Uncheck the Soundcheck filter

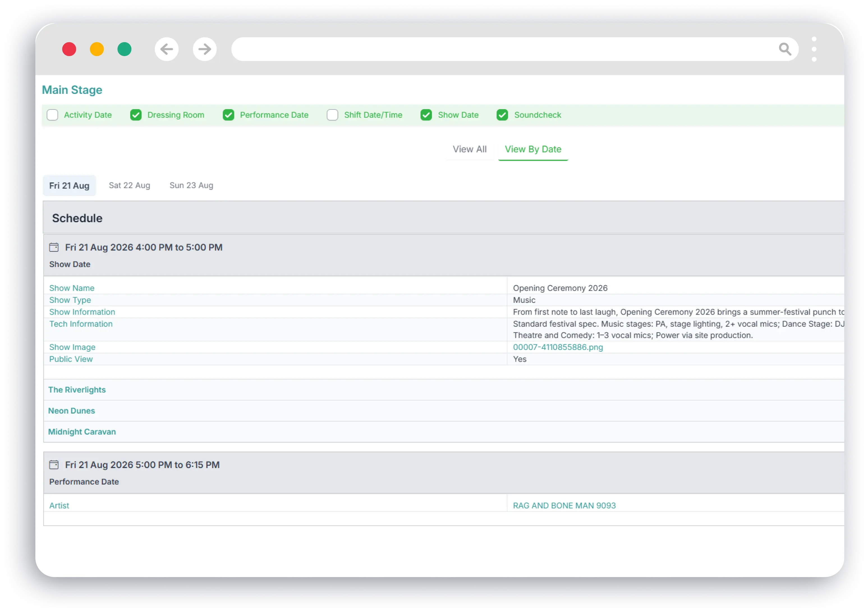click(502, 115)
